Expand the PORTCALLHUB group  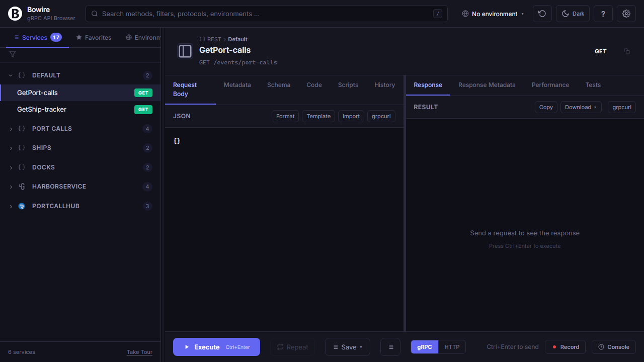coord(80,206)
